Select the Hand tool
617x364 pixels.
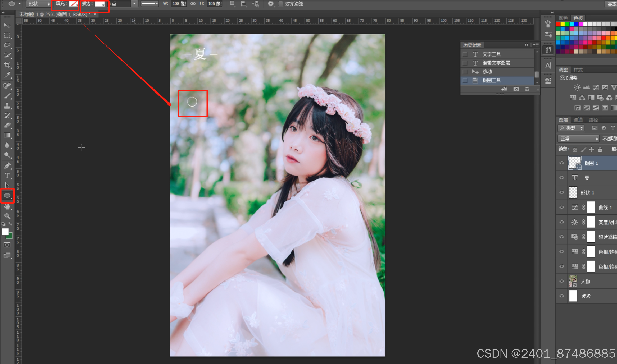click(x=7, y=206)
